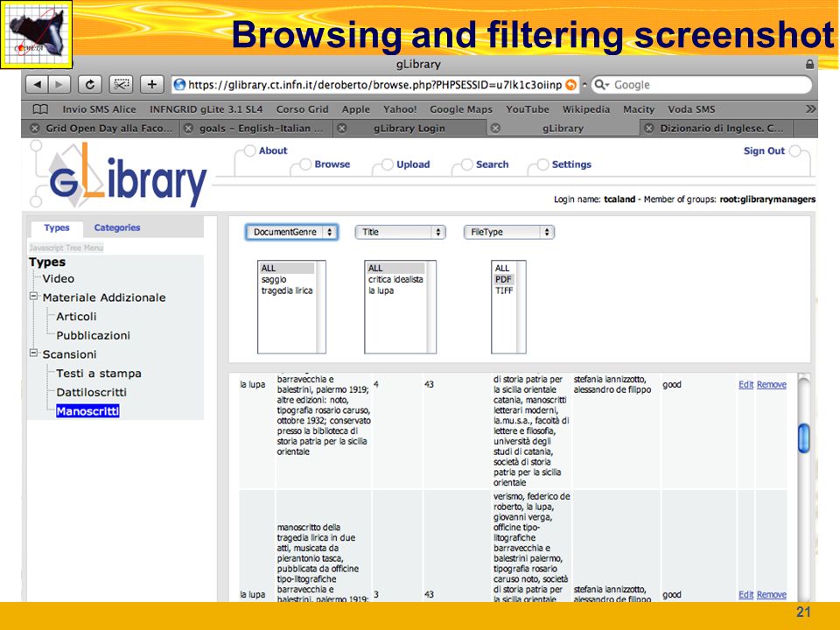Select saggio in the DocumentGenre list
This screenshot has height=630, width=840.
point(274,279)
